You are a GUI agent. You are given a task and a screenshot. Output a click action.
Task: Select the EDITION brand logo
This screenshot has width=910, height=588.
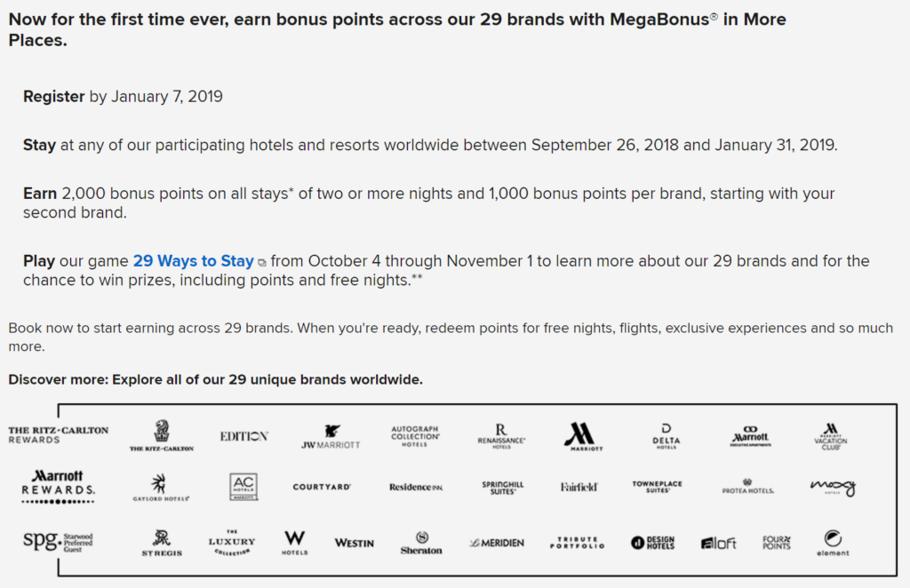pos(243,436)
